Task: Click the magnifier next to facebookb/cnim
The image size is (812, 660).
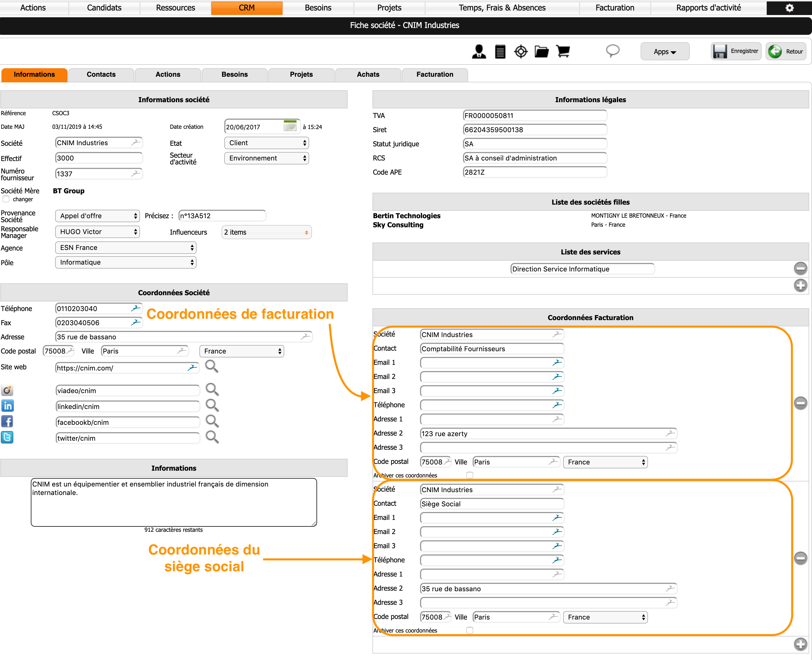Action: [x=212, y=421]
